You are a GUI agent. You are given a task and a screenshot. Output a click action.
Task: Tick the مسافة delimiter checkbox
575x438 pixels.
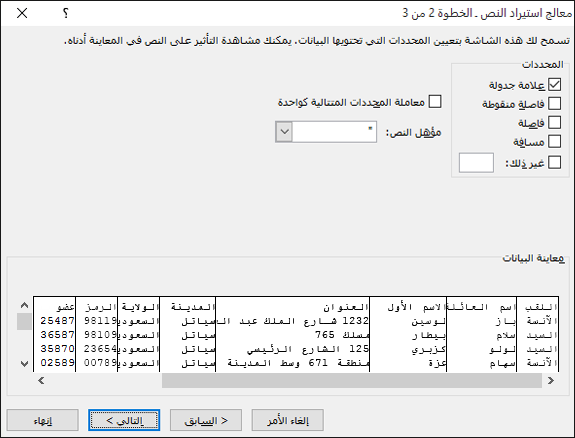click(554, 141)
